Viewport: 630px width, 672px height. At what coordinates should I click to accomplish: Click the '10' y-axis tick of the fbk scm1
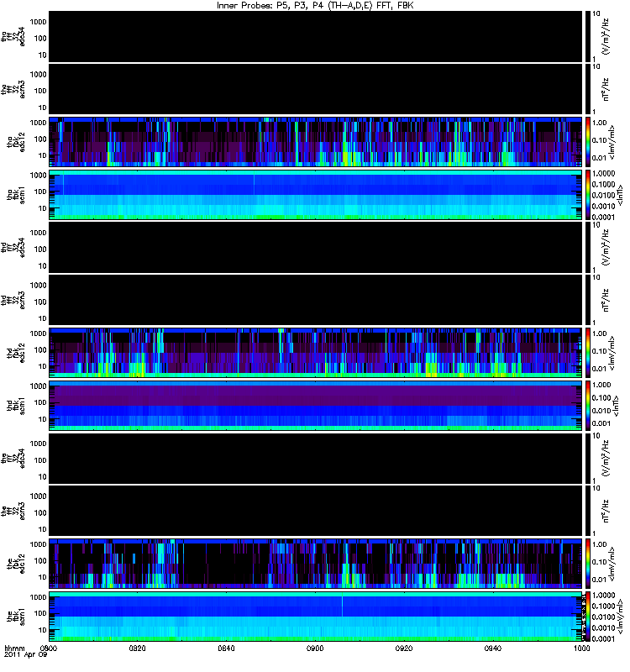click(x=43, y=631)
